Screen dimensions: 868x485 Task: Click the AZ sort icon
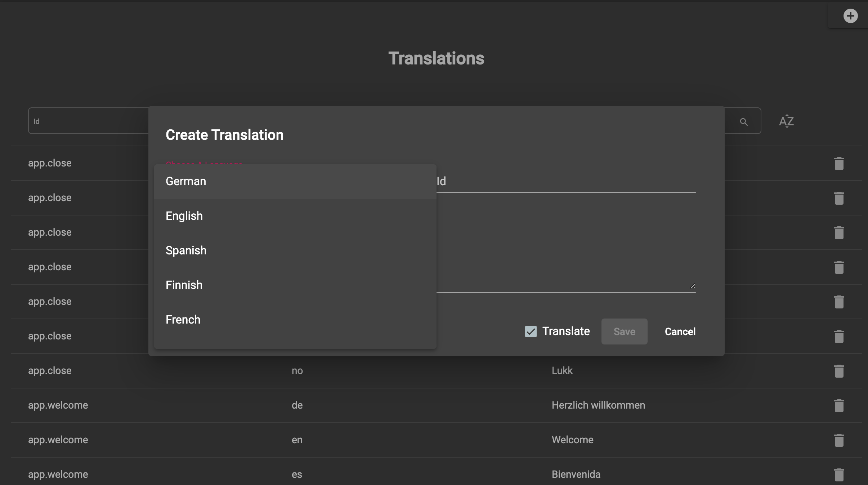pyautogui.click(x=786, y=121)
